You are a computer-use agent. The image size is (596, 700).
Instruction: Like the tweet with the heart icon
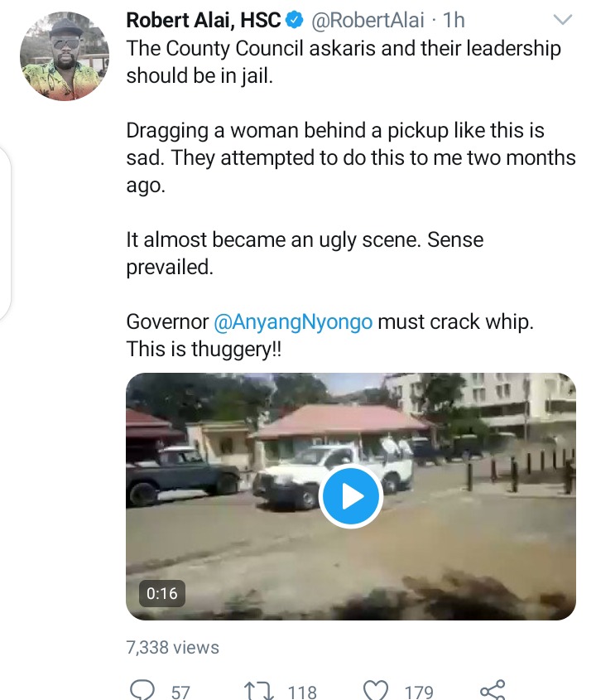point(376,691)
